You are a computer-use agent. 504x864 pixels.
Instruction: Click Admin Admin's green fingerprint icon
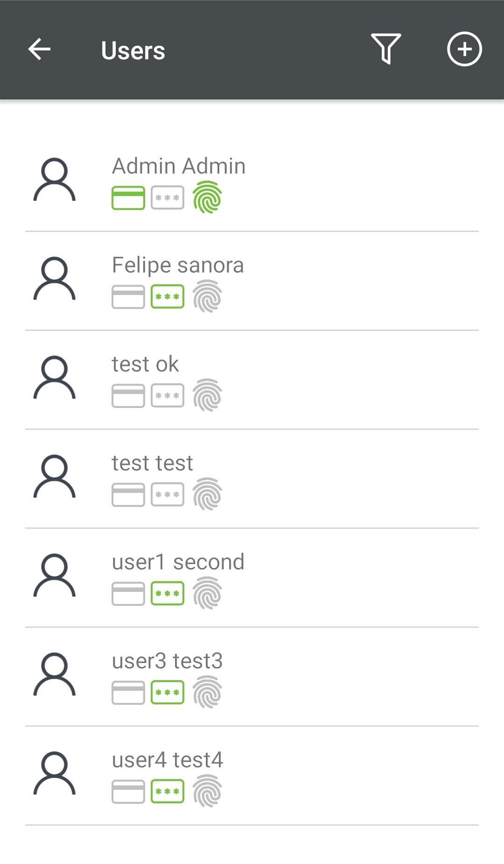click(207, 197)
